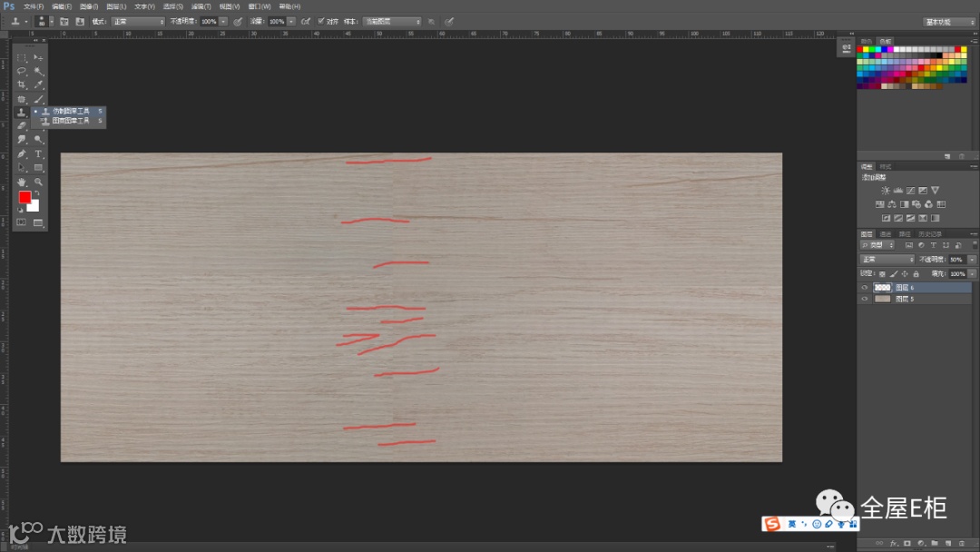Select the Zoom tool
Screen dimensions: 980x552
point(38,182)
